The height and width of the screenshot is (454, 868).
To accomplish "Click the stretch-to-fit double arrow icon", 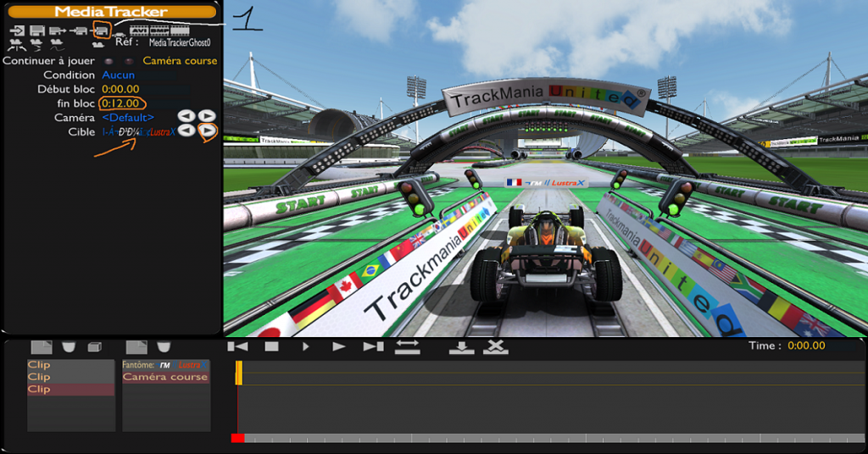I will [408, 346].
